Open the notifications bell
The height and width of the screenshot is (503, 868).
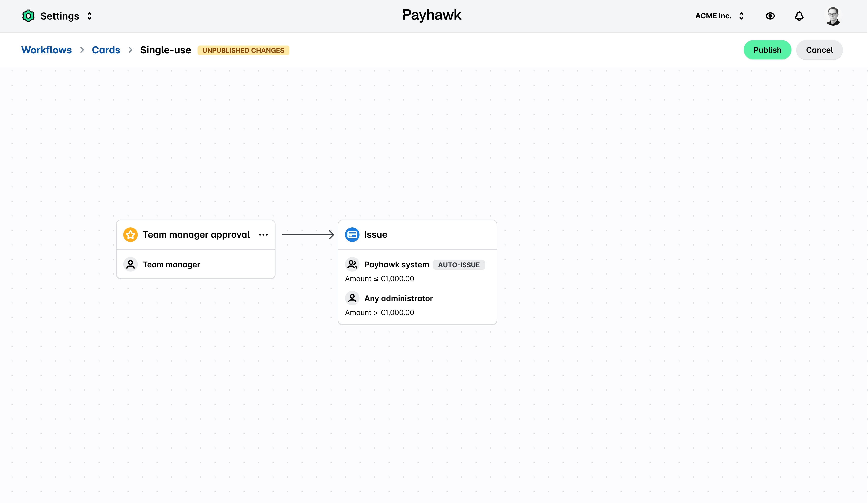799,16
